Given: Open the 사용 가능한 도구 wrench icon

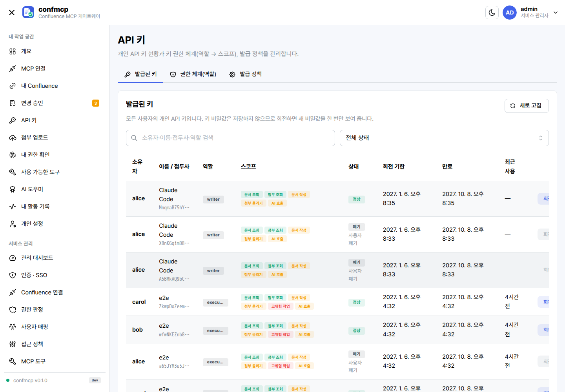Looking at the screenshot, I should 13,172.
